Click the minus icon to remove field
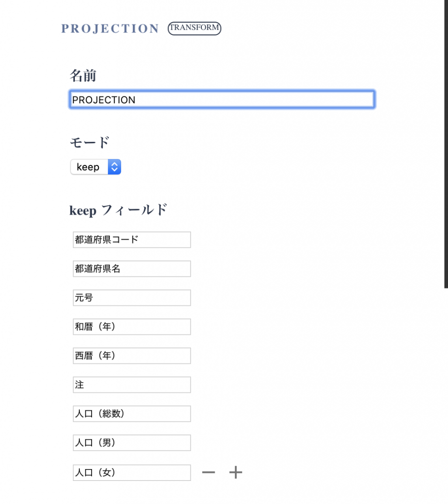Viewport: 448px width, 504px height. click(x=208, y=472)
